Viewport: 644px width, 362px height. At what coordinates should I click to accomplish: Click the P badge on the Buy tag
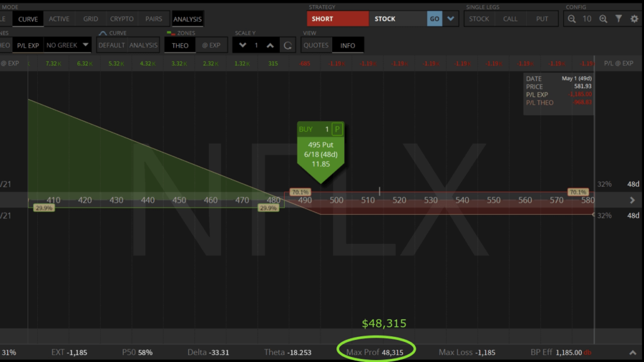(x=337, y=129)
